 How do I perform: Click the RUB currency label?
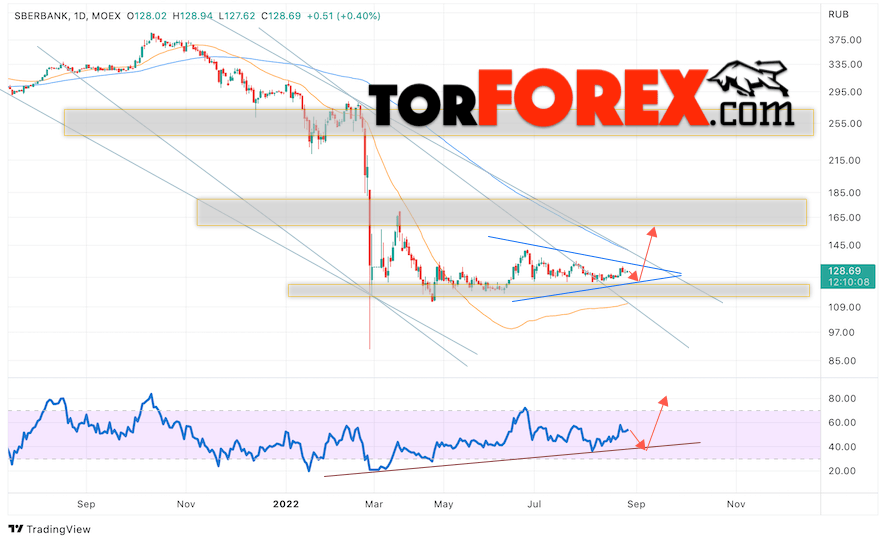point(839,15)
